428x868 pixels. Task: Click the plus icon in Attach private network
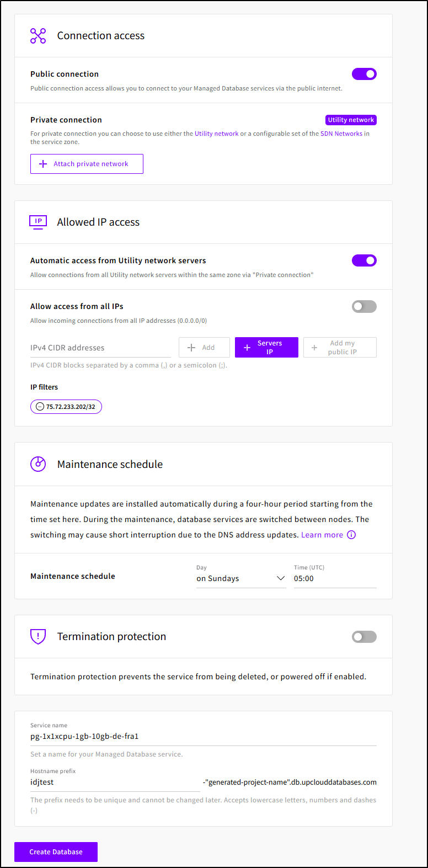[43, 164]
